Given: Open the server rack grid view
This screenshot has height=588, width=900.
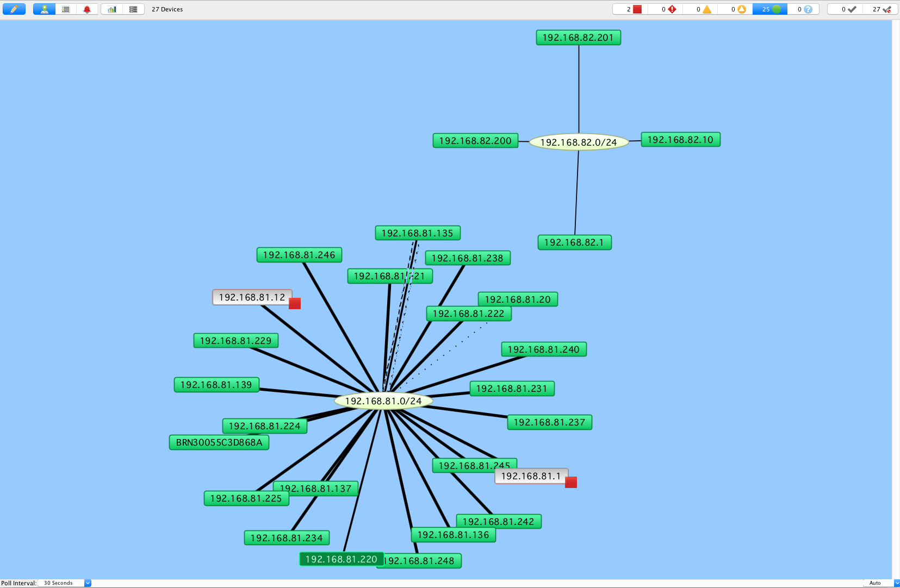Looking at the screenshot, I should pos(133,9).
